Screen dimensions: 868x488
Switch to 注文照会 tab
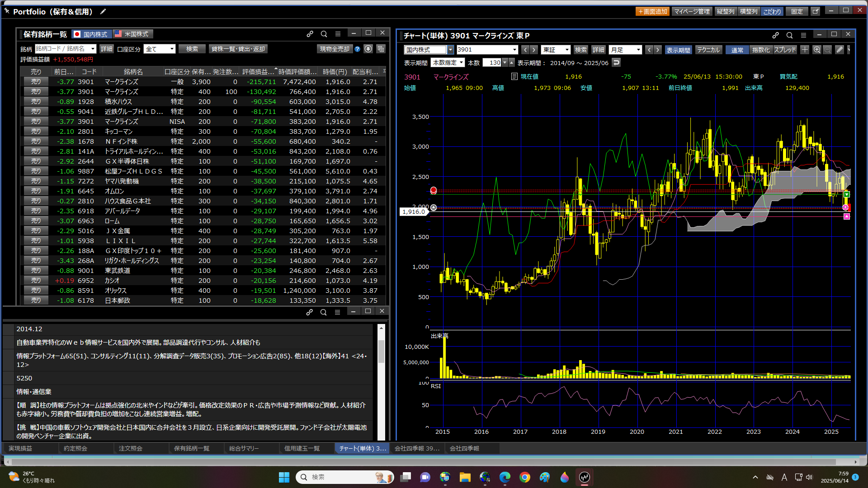pos(141,448)
